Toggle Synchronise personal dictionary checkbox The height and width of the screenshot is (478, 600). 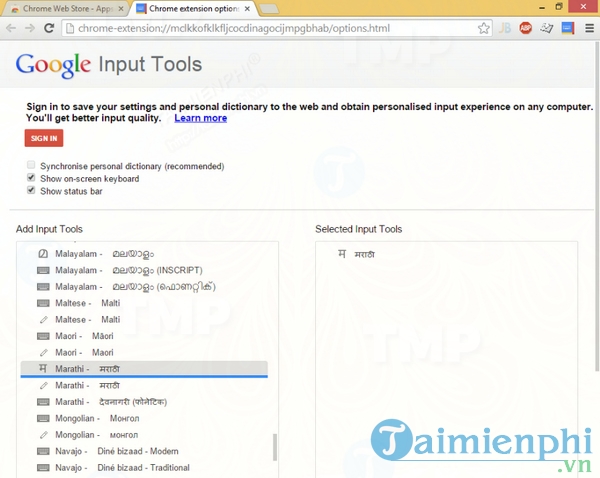click(31, 165)
